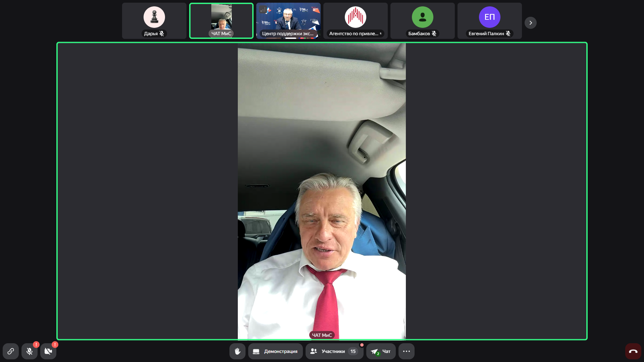Unmute the microphone
The width and height of the screenshot is (644, 362).
click(30, 351)
